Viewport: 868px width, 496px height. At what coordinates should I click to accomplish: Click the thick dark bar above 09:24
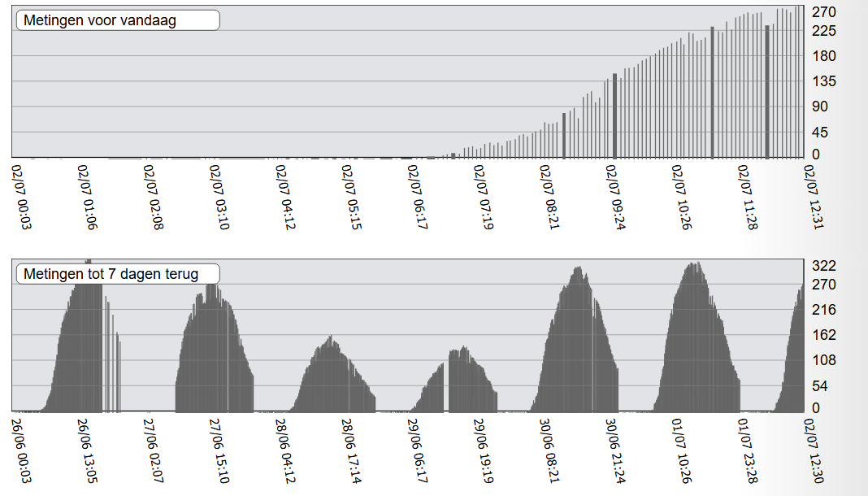pyautogui.click(x=614, y=118)
